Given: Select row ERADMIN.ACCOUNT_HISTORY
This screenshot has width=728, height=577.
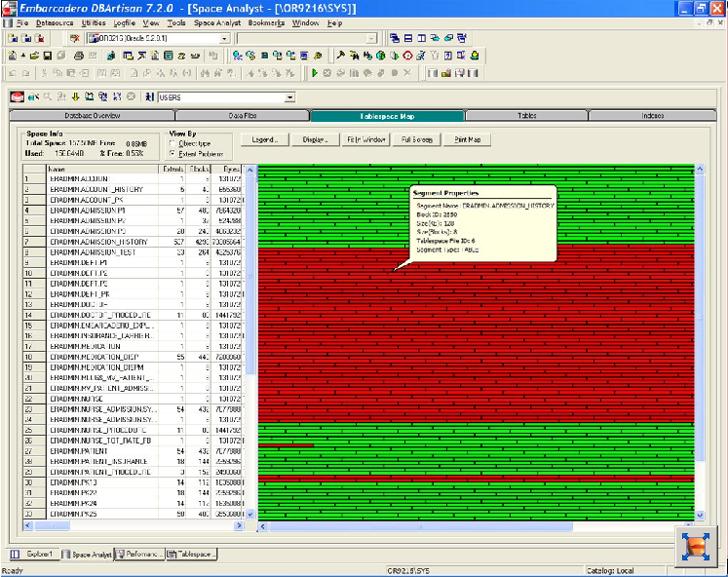Looking at the screenshot, I should [134, 189].
